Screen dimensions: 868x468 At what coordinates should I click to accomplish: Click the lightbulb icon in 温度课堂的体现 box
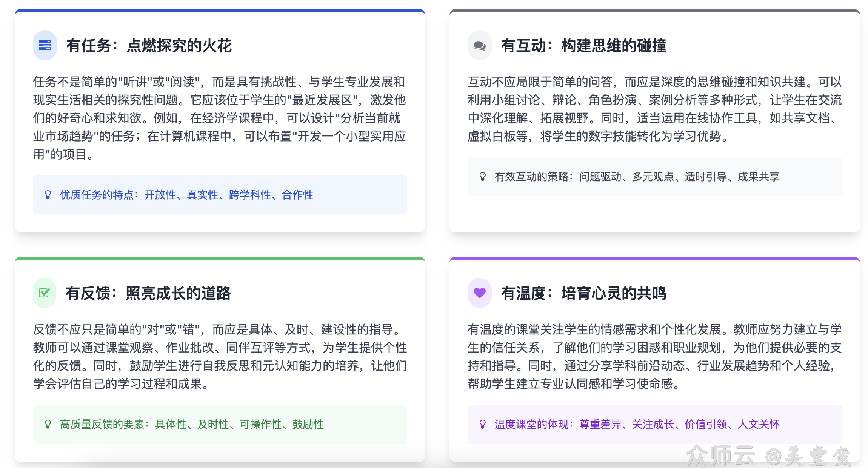[483, 424]
